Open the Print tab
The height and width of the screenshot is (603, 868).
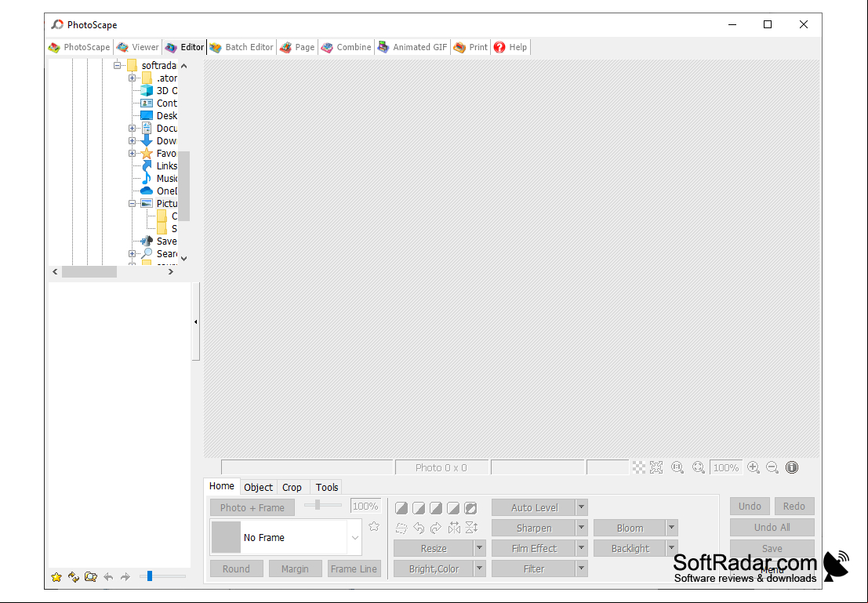tap(470, 47)
